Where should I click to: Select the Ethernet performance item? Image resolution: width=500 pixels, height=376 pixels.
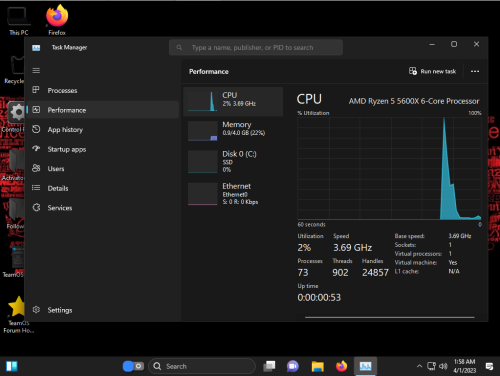pos(233,194)
